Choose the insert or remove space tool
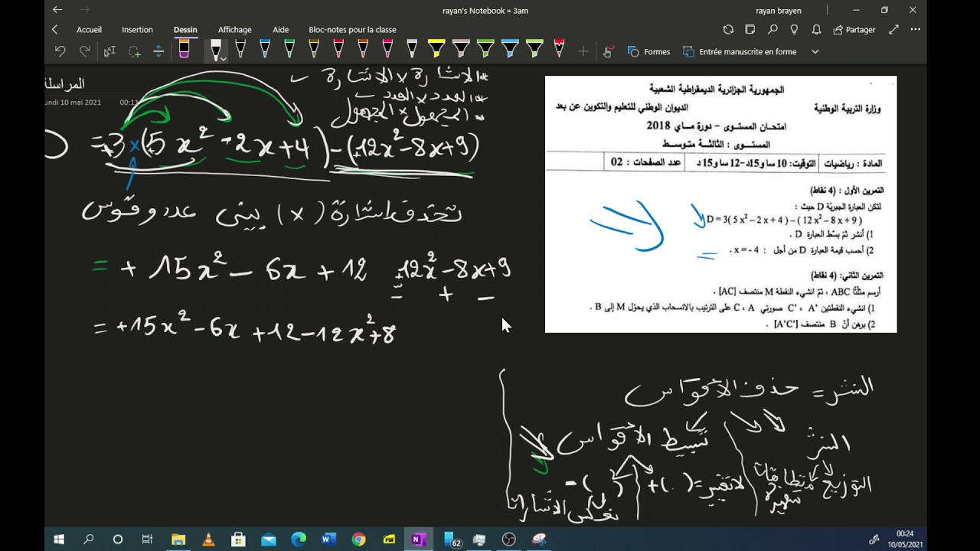980x551 pixels. [x=159, y=51]
